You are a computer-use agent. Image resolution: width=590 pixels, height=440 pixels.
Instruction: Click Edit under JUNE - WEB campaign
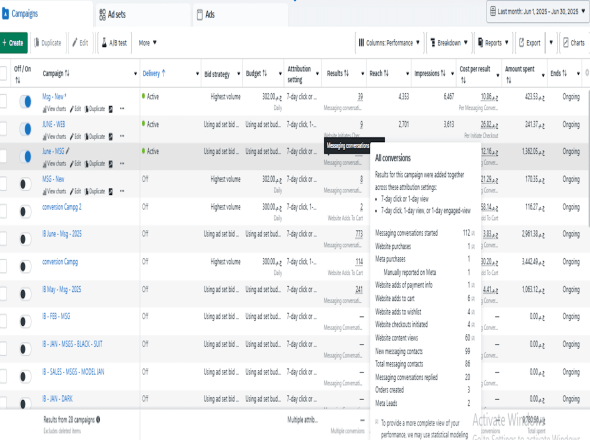coord(75,136)
